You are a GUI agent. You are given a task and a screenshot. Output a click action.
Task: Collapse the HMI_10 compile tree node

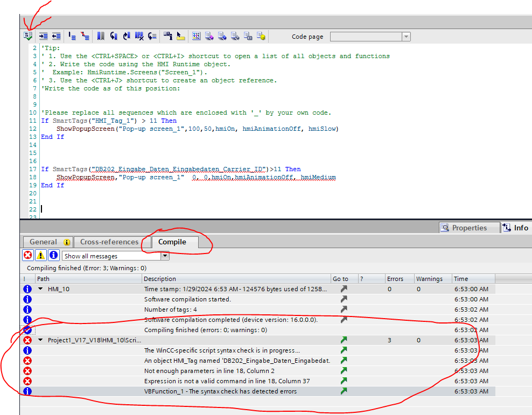click(41, 289)
